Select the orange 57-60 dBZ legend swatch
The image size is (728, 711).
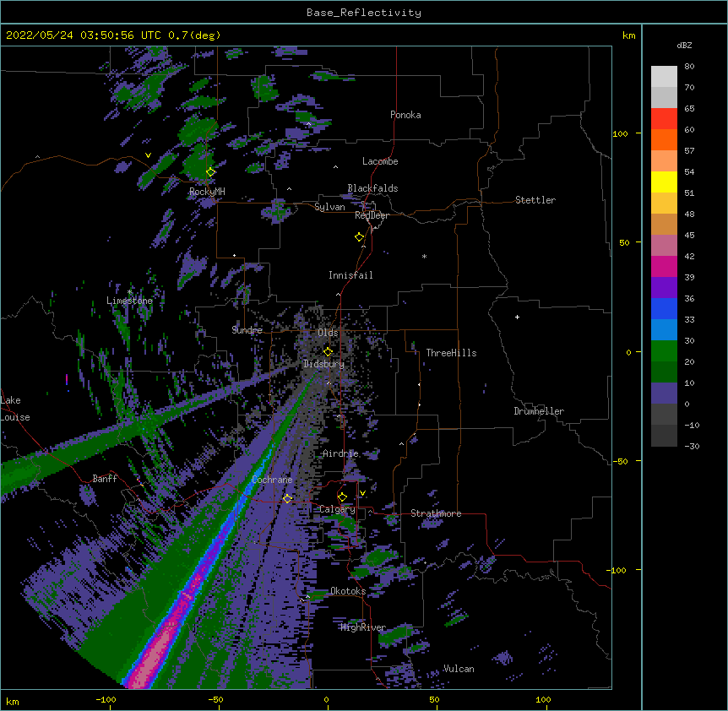(664, 139)
